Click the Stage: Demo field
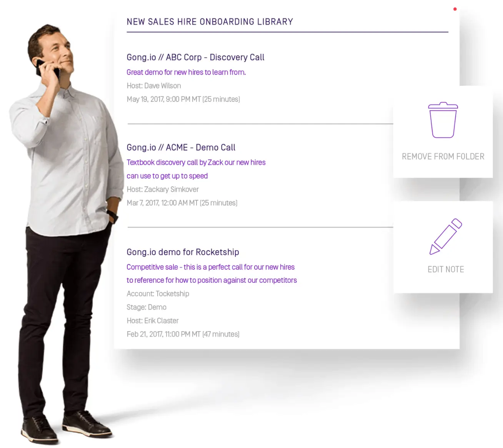Screen dimensions: 503x448 [x=146, y=307]
